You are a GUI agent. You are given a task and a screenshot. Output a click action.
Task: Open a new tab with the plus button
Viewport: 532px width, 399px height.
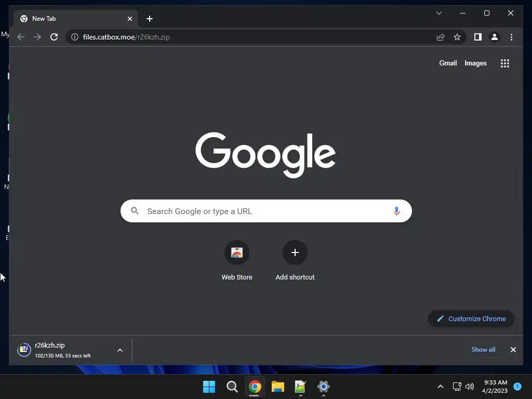coord(150,19)
